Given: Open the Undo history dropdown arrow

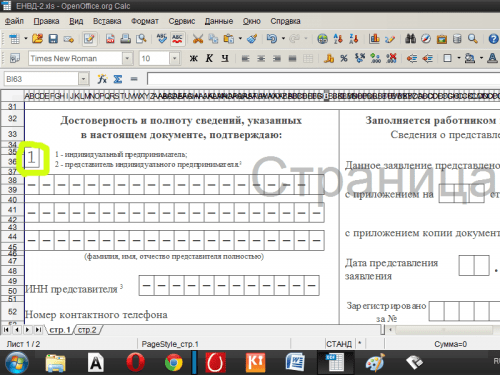Looking at the screenshot, I should point(283,39).
